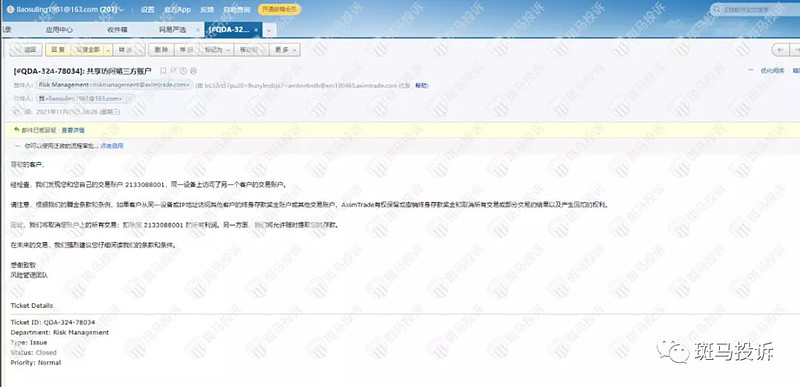The height and width of the screenshot is (387, 800).
Task: Switch to the 应用中心 tab
Action: click(59, 30)
